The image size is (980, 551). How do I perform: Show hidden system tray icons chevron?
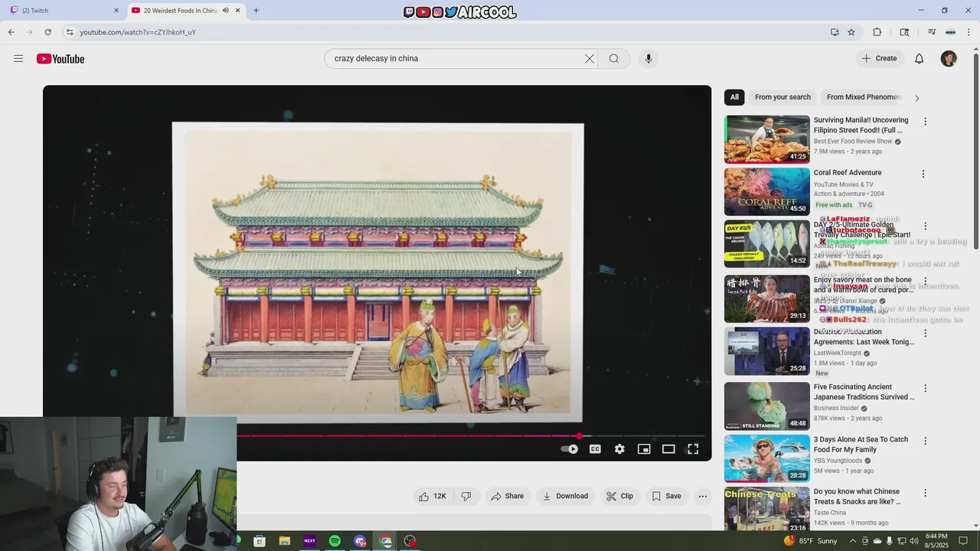852,541
